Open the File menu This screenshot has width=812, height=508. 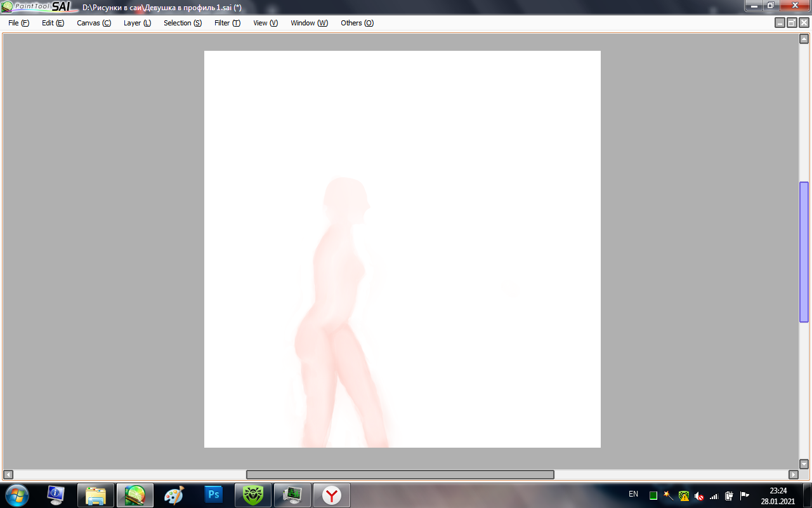pos(18,23)
